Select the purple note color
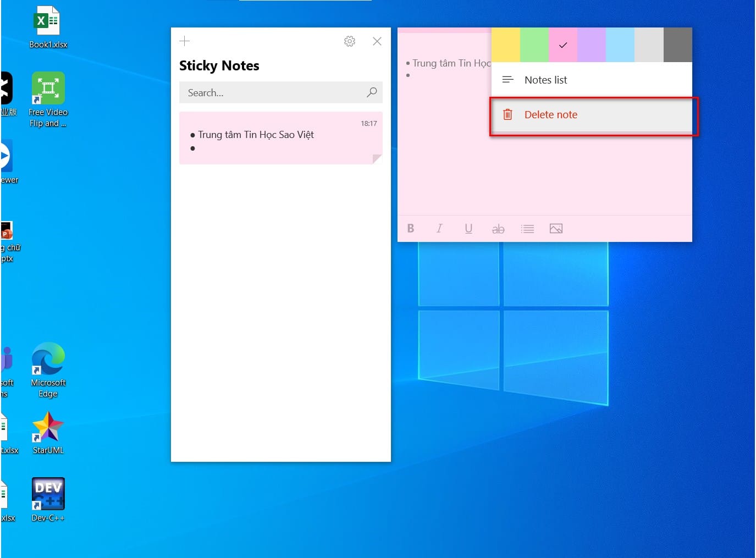This screenshot has width=756, height=558. click(592, 45)
